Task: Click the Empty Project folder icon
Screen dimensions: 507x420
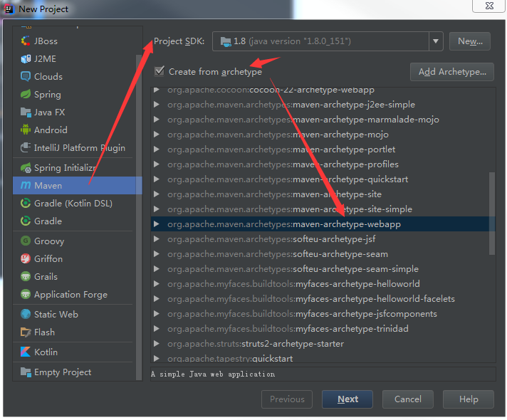Action: point(26,372)
